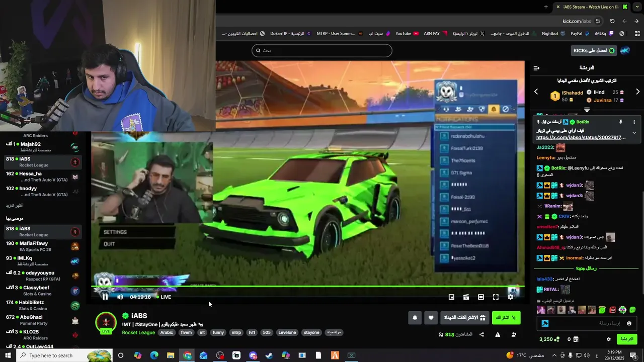Click the Kick site search box
Screen dimensions: 644x362
tap(322, 50)
